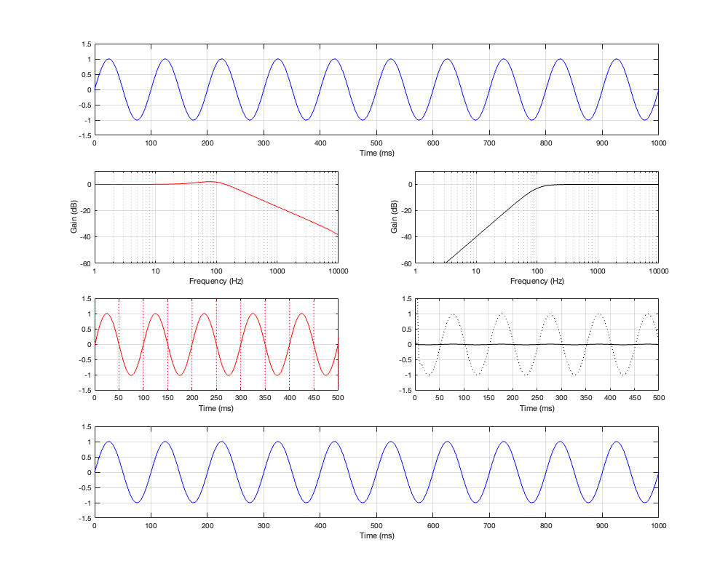Click the first peak of the red sine wave
728x582 pixels.
pos(107,314)
